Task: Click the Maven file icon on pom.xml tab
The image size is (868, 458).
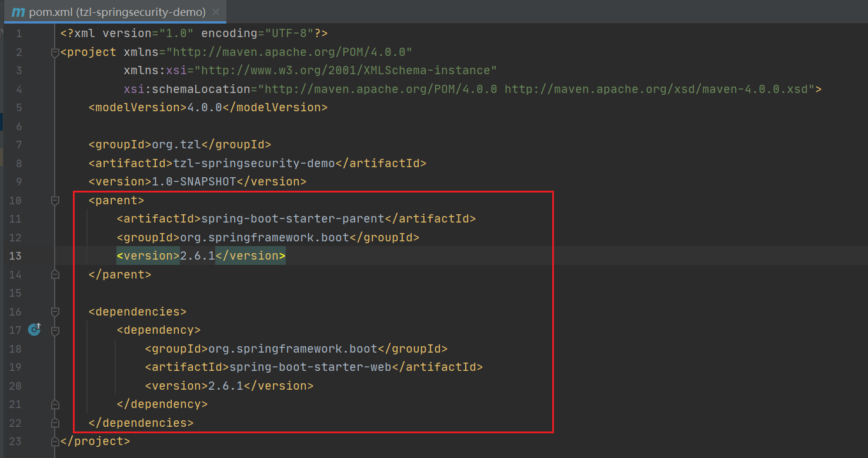Action: pyautogui.click(x=18, y=12)
